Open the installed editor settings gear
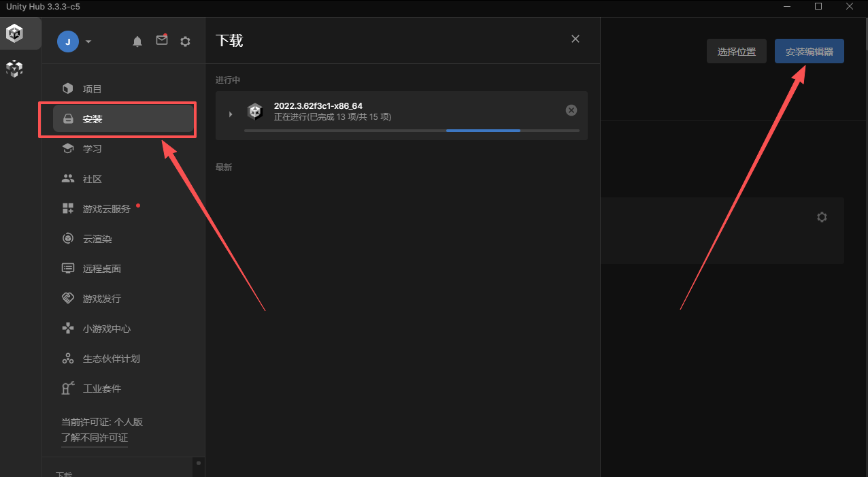Screen dimensions: 868x477 coord(822,217)
